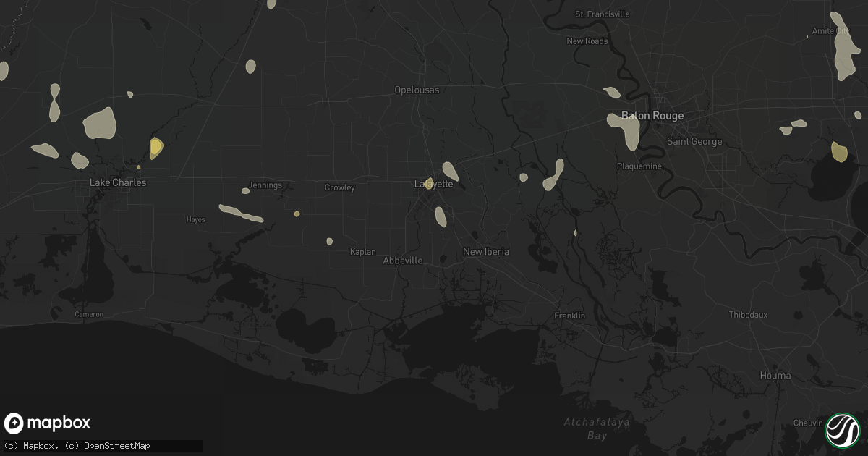The image size is (868, 456).
Task: Click the St. Francisville label
Action: click(603, 14)
